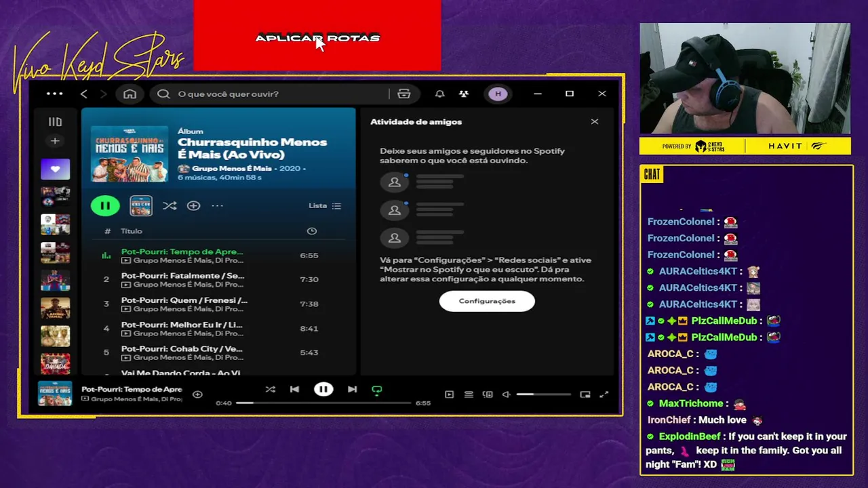Click the red APLICAR ROTAS button
The height and width of the screenshot is (488, 868).
pyautogui.click(x=317, y=36)
